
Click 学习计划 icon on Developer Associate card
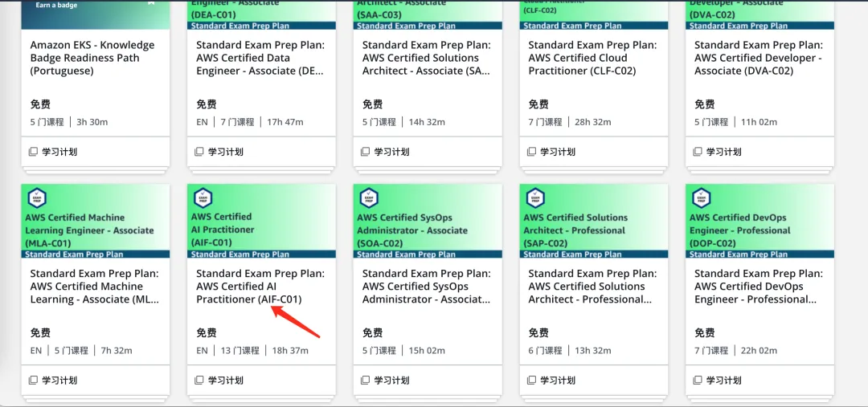pyautogui.click(x=697, y=152)
